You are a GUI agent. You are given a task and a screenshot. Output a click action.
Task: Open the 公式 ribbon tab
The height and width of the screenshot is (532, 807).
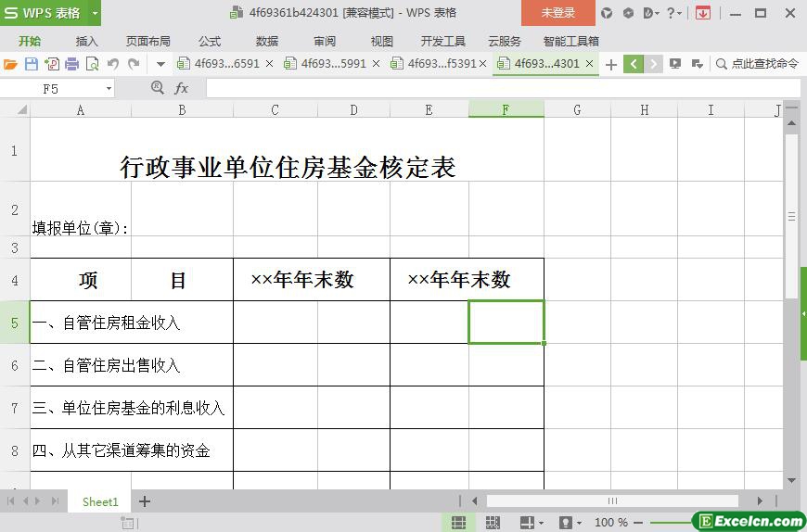pyautogui.click(x=210, y=41)
